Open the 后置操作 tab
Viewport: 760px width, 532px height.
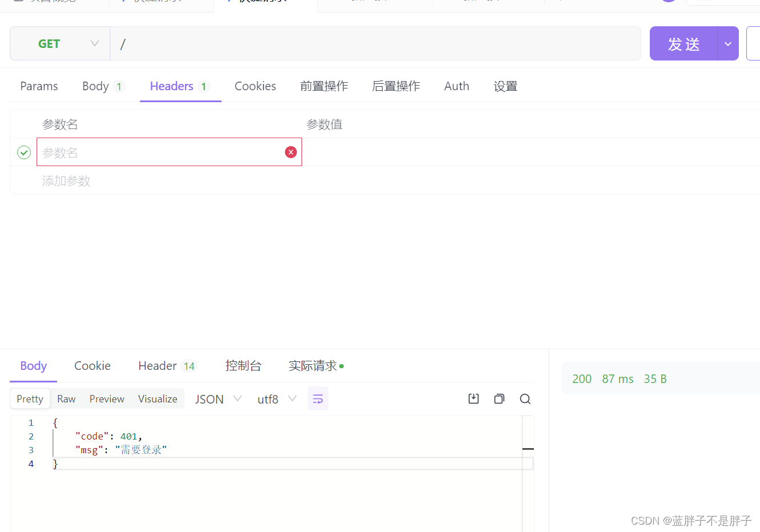396,86
